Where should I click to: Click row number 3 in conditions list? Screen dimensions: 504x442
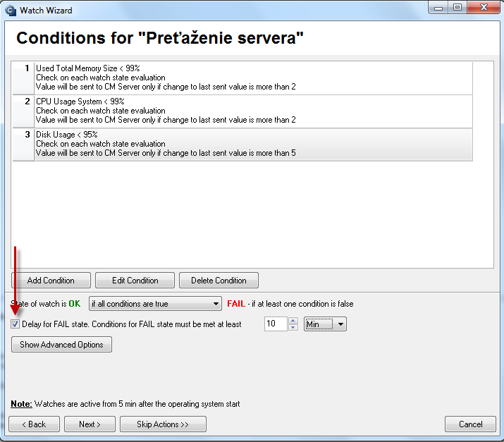point(23,144)
